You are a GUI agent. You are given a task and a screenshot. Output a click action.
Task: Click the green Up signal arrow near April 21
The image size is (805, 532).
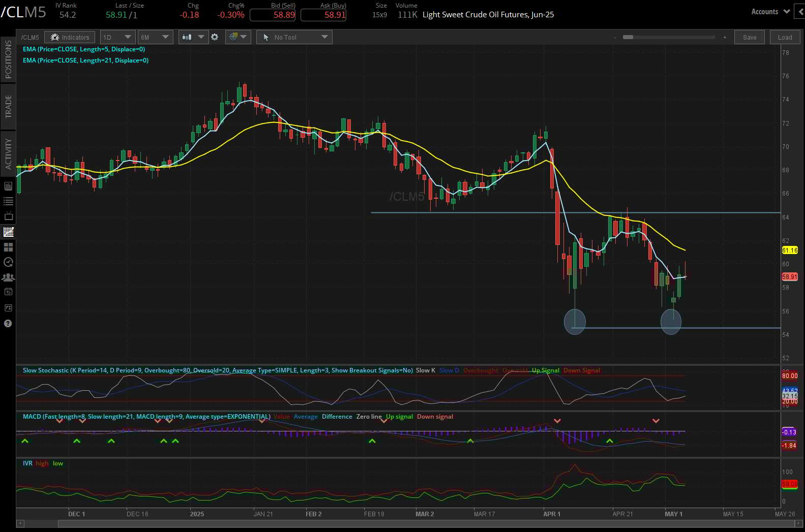tap(609, 441)
